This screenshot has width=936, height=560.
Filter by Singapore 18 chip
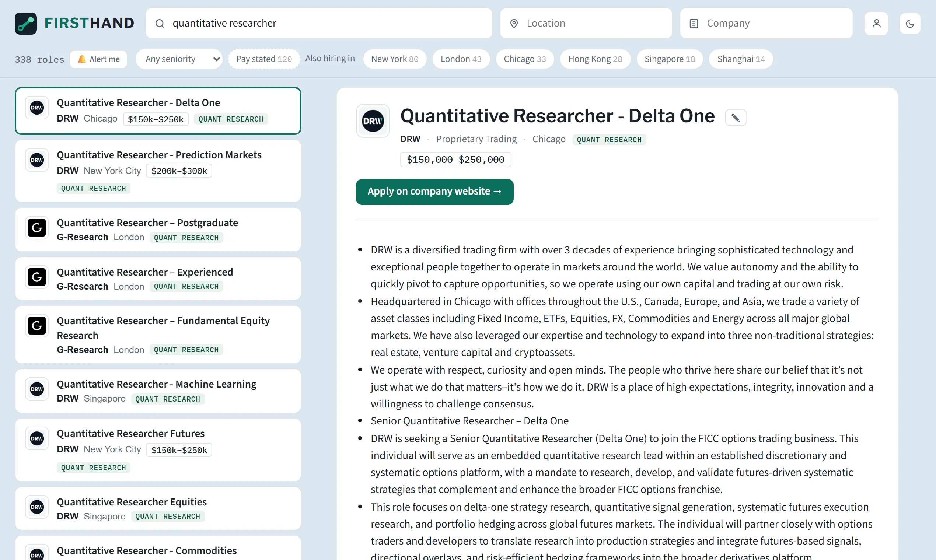click(670, 59)
